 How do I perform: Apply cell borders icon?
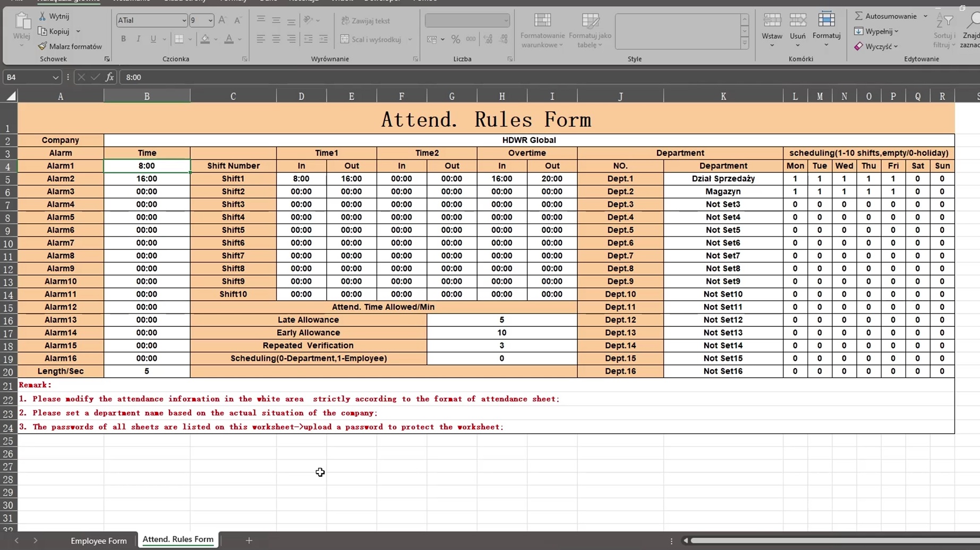click(x=179, y=39)
